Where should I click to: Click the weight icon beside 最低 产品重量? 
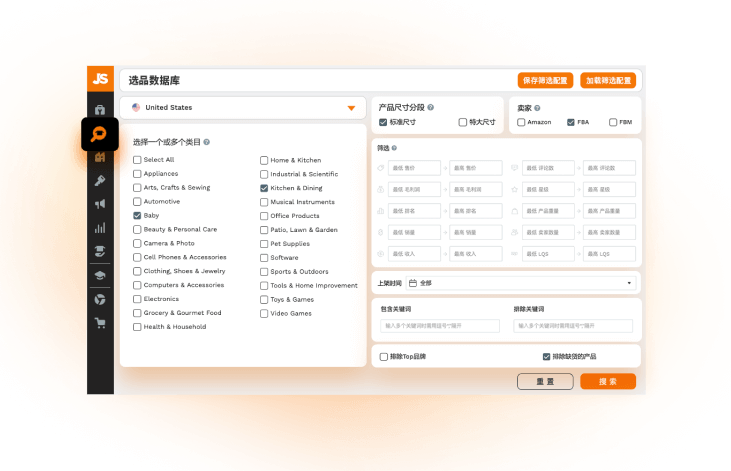(515, 211)
